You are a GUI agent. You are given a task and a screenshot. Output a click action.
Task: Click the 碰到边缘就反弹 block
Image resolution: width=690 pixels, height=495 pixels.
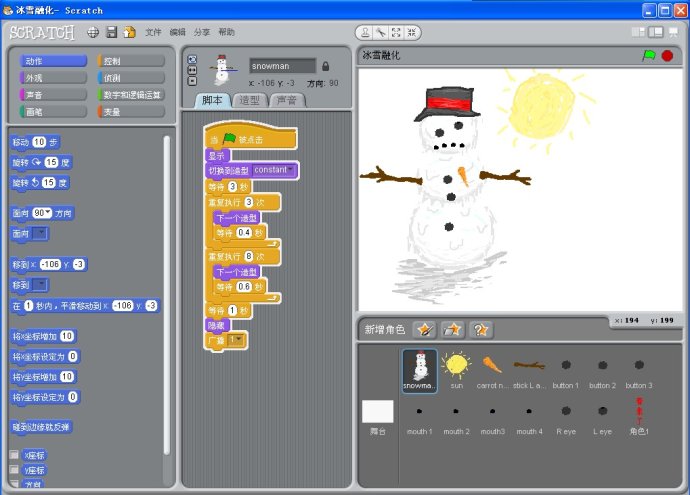40,427
